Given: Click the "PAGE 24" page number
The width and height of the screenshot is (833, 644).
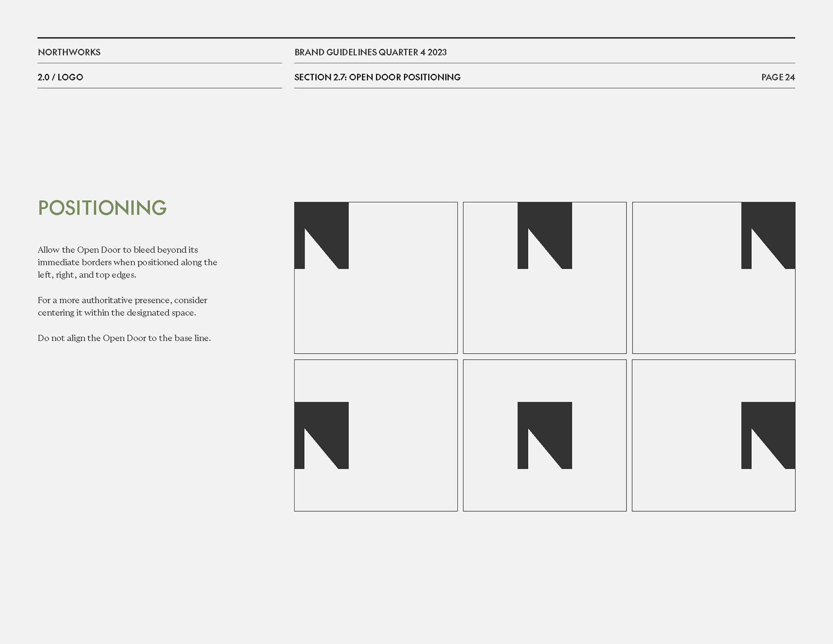Looking at the screenshot, I should [x=778, y=77].
